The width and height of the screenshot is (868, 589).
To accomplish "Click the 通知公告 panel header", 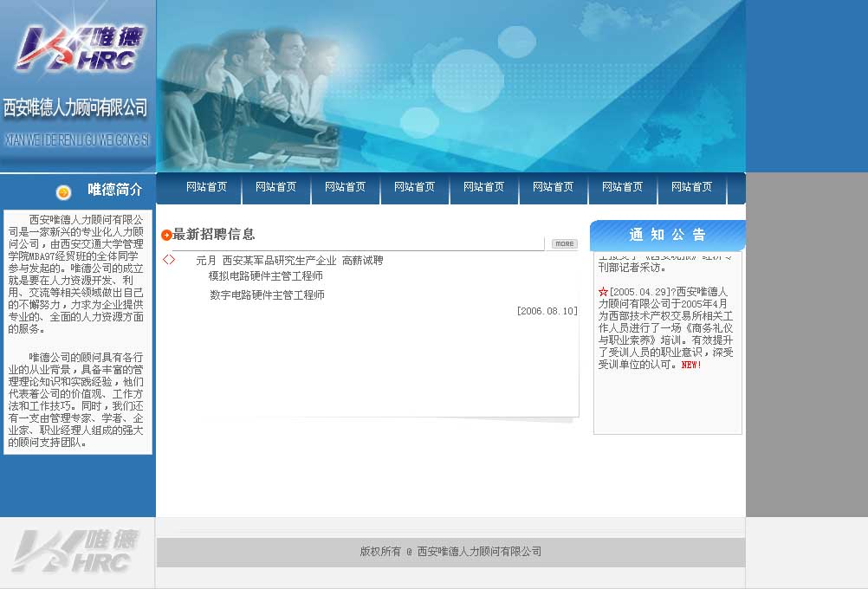I will 667,235.
